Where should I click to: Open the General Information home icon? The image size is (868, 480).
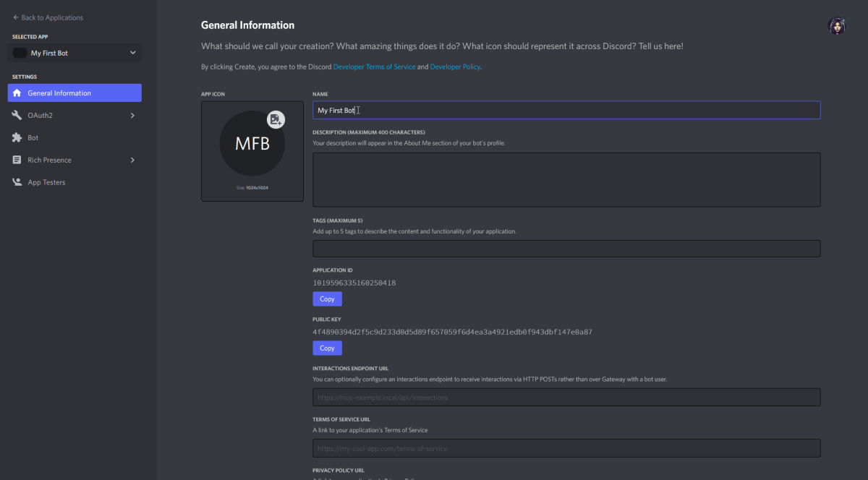click(x=17, y=93)
